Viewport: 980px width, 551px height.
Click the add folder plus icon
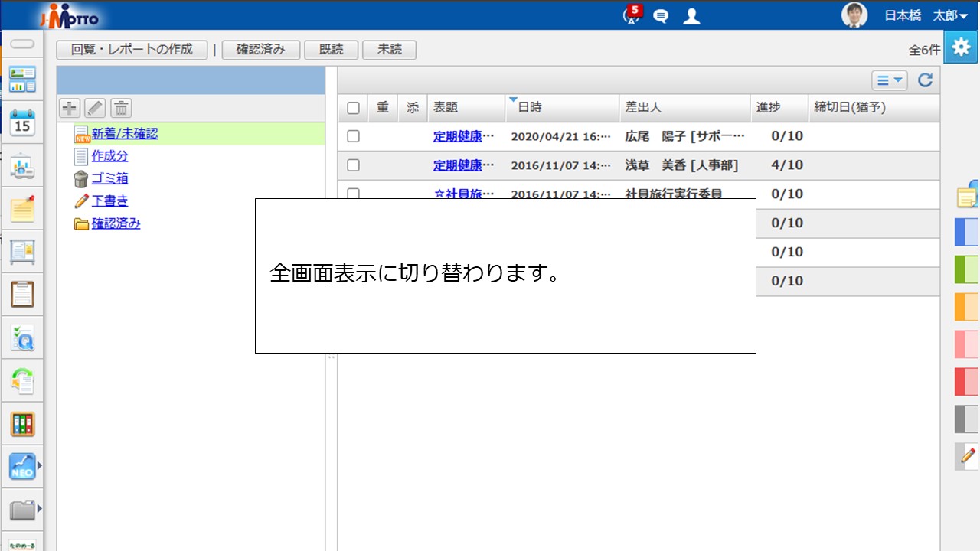[x=70, y=108]
